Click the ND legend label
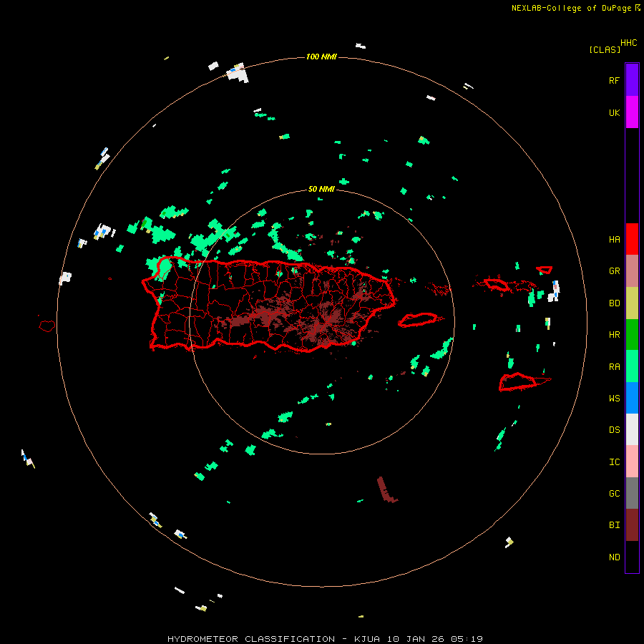The width and height of the screenshot is (644, 644). pos(614,557)
